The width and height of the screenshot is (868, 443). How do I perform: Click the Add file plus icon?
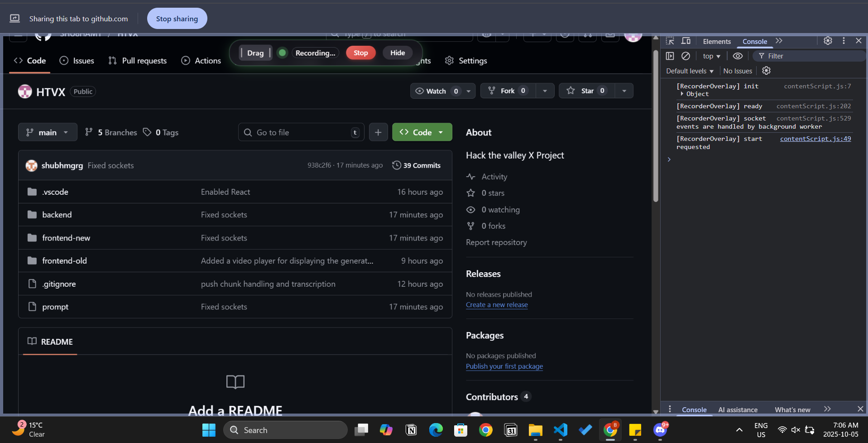[x=378, y=132]
